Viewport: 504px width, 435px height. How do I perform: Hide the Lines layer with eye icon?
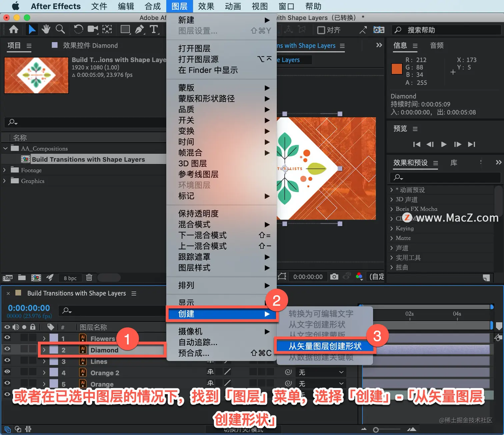[x=7, y=360]
